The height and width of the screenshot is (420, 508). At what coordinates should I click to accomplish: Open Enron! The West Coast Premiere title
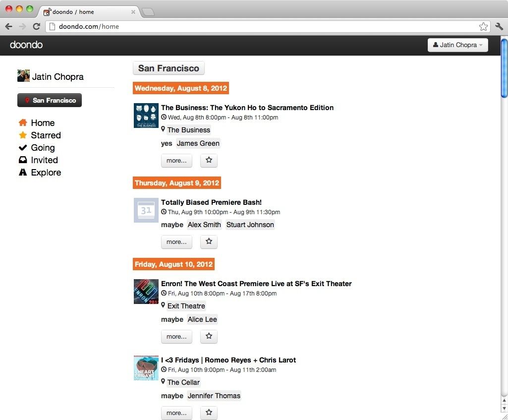pyautogui.click(x=256, y=284)
